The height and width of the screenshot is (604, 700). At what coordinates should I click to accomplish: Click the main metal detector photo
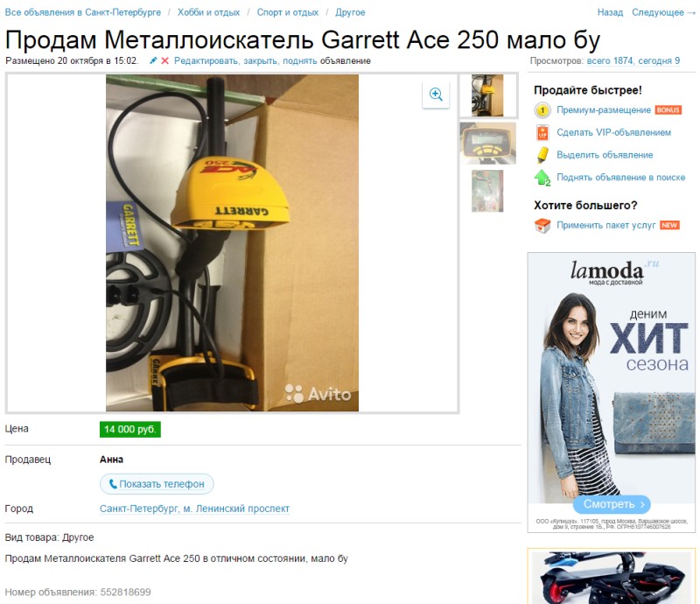coord(232,242)
